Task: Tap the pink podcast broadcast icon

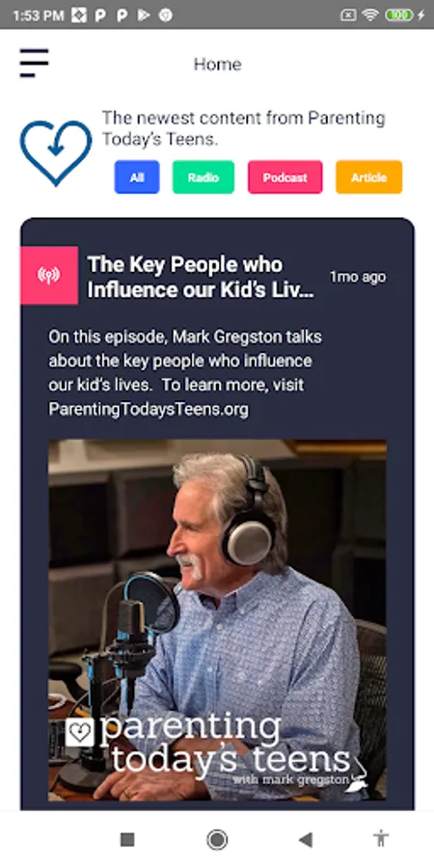Action: pyautogui.click(x=49, y=275)
